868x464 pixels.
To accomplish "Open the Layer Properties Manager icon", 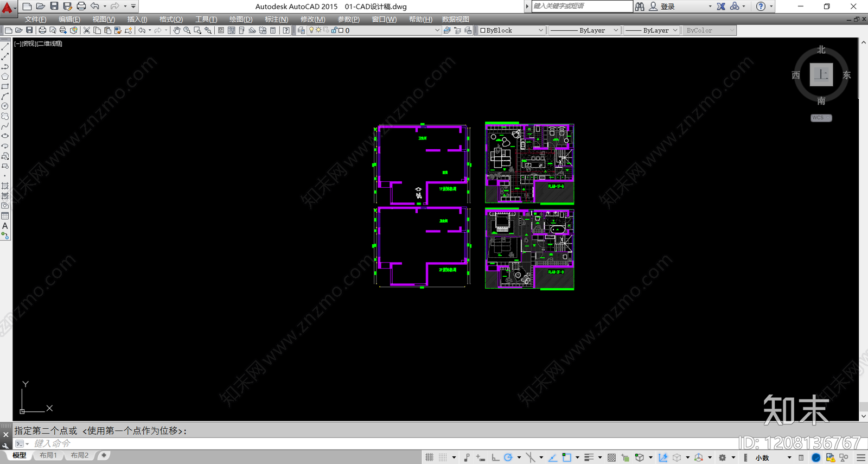I will (x=301, y=30).
